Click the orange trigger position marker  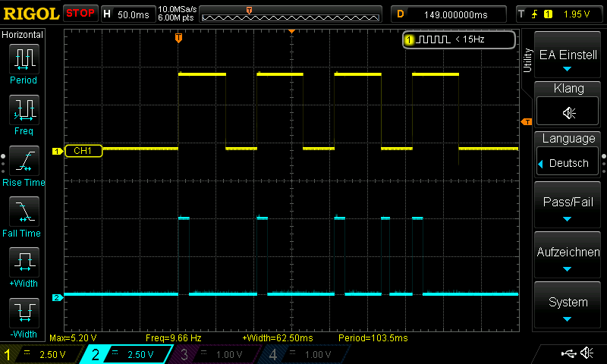pyautogui.click(x=178, y=37)
